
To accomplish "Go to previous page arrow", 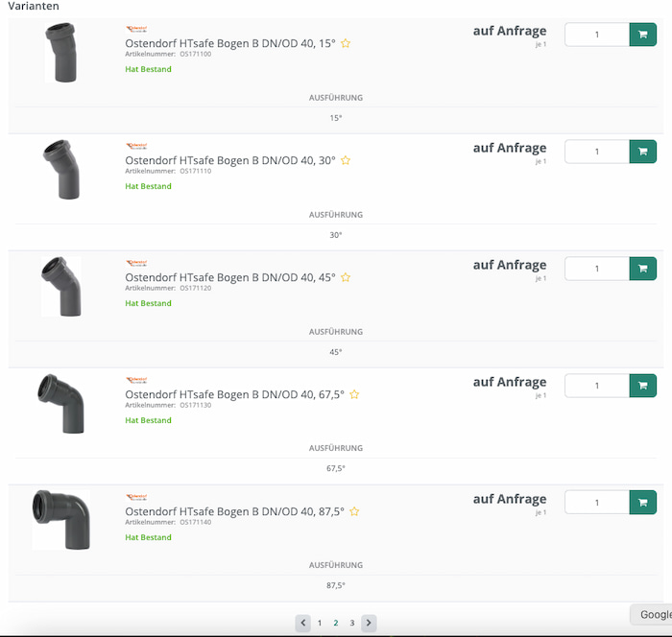I will click(x=303, y=623).
